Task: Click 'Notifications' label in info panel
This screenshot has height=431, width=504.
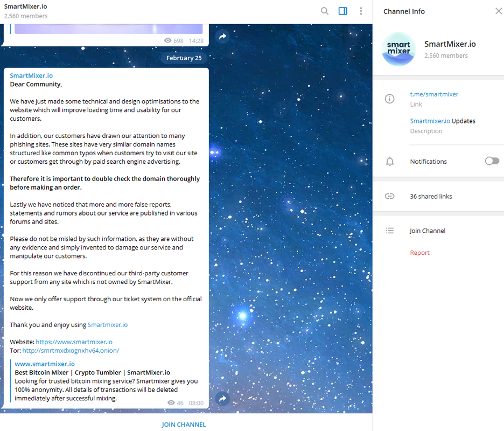Action: (x=428, y=162)
